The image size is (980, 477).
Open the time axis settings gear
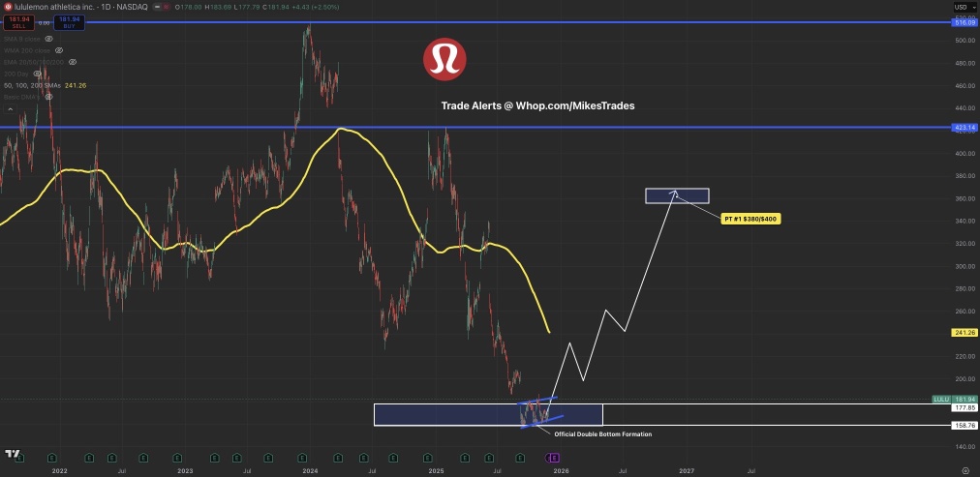pos(965,469)
